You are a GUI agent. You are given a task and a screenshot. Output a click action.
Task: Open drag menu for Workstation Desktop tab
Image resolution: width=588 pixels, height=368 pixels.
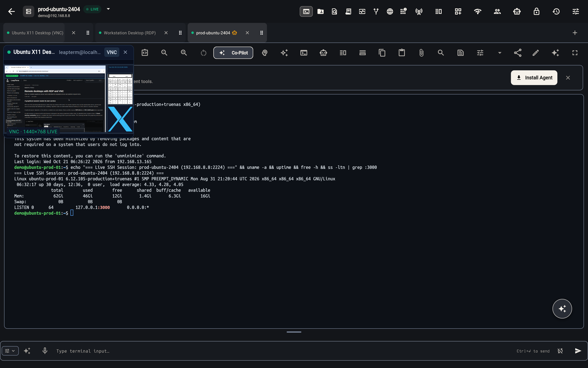[x=180, y=33]
